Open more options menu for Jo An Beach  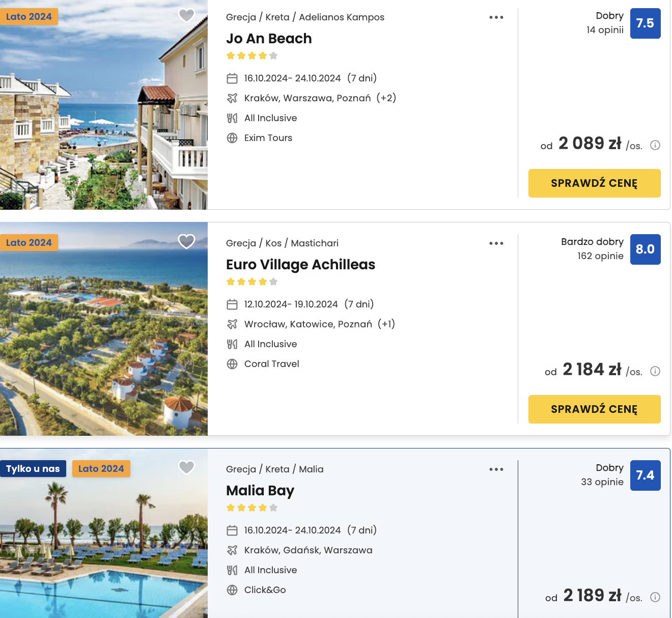tap(496, 17)
